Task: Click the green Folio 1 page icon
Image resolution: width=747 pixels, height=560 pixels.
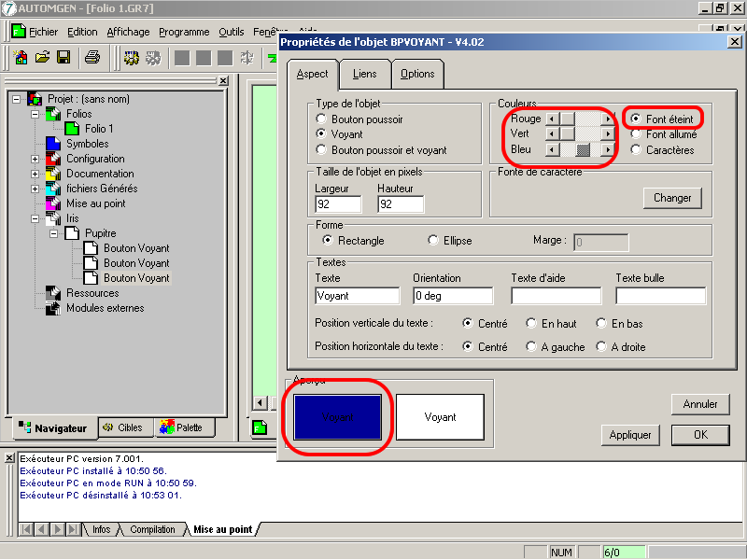Action: pos(72,129)
